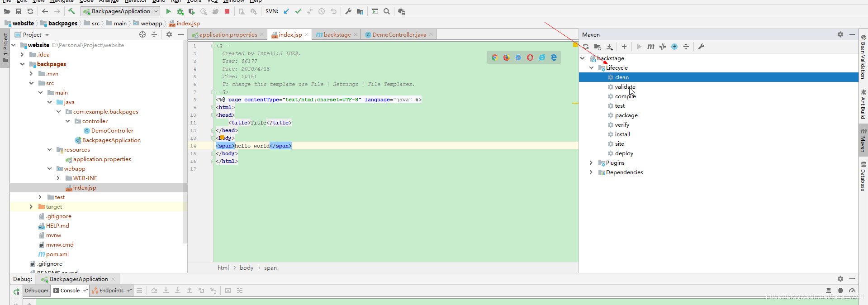Viewport: 868px width, 305px height.
Task: Hide the Maven tool window
Action: click(852, 34)
